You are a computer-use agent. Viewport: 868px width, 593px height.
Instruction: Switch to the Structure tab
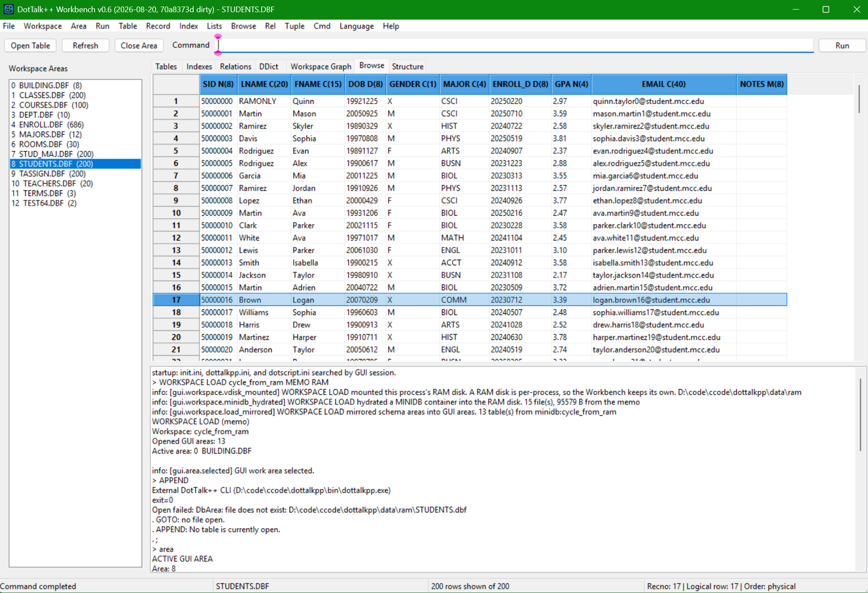[x=407, y=66]
